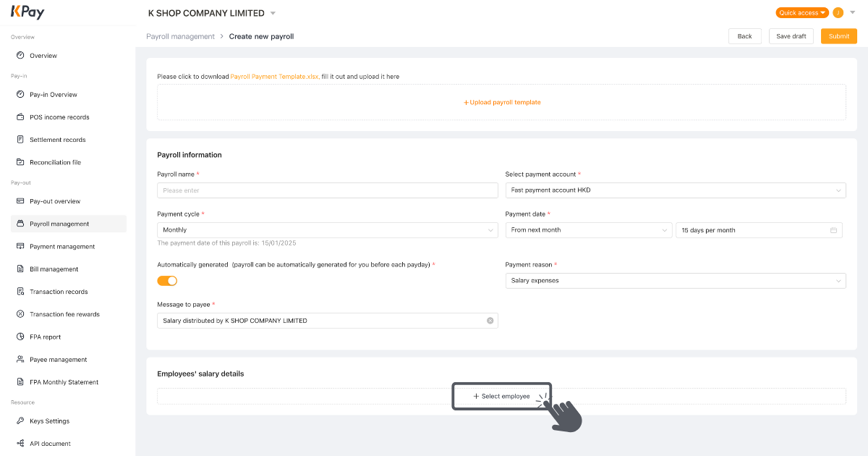The height and width of the screenshot is (456, 868).
Task: Open the Quick access menu
Action: coord(801,12)
